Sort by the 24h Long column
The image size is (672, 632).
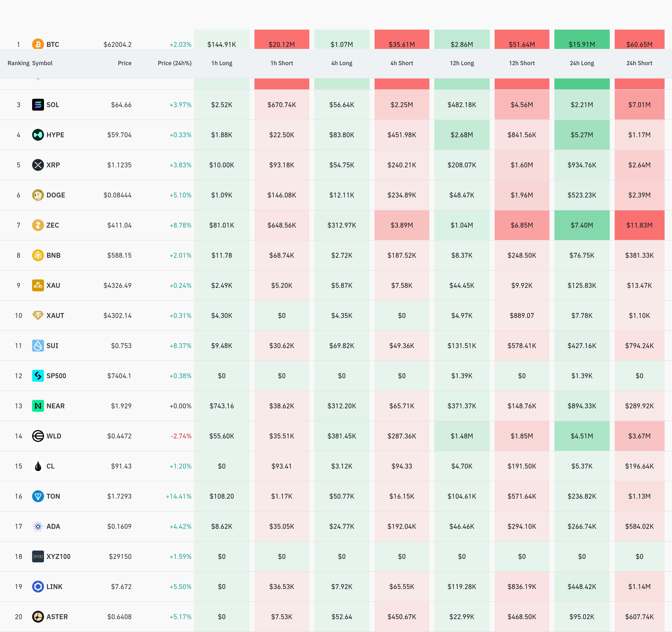coord(582,63)
